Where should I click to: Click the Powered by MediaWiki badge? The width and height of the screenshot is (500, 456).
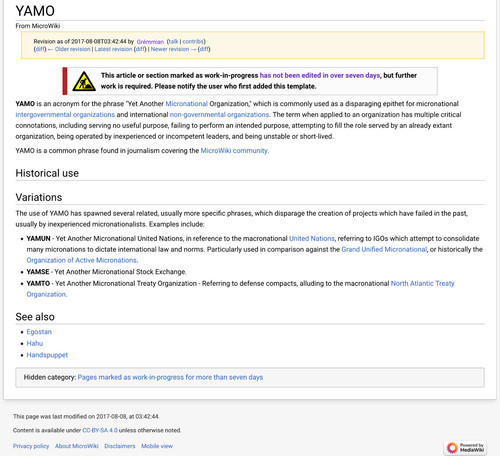click(x=465, y=447)
